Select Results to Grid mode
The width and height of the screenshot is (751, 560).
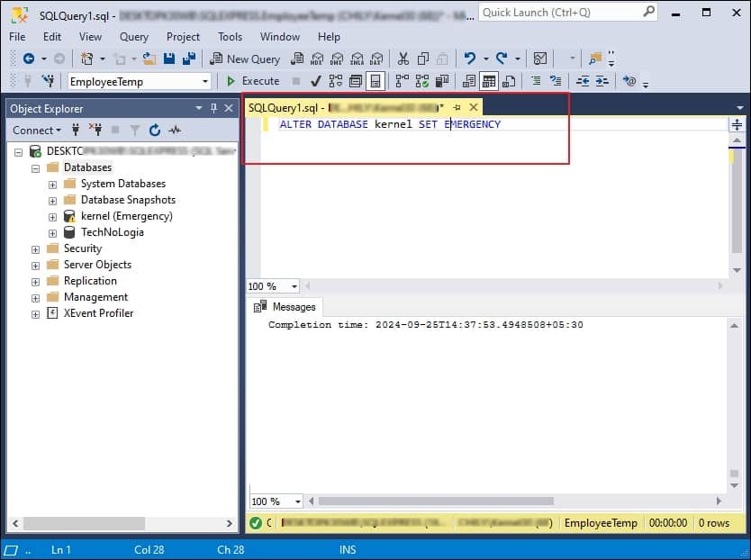coord(489,81)
